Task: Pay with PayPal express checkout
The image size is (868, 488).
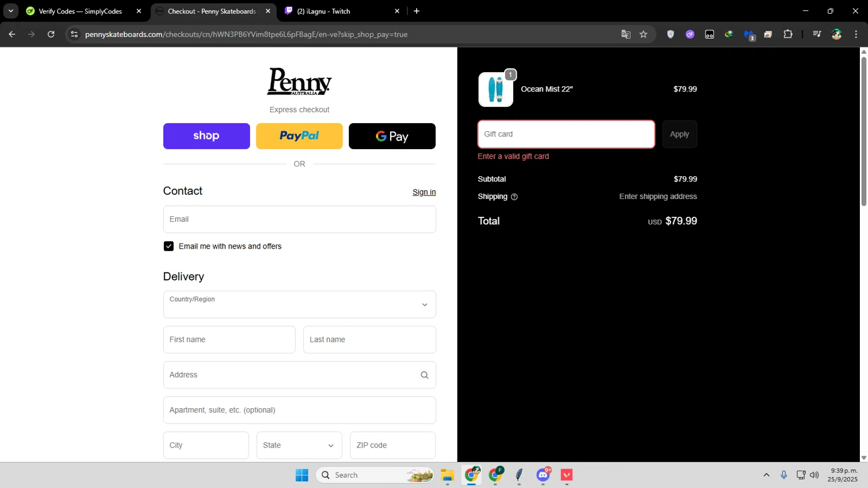Action: tap(299, 136)
